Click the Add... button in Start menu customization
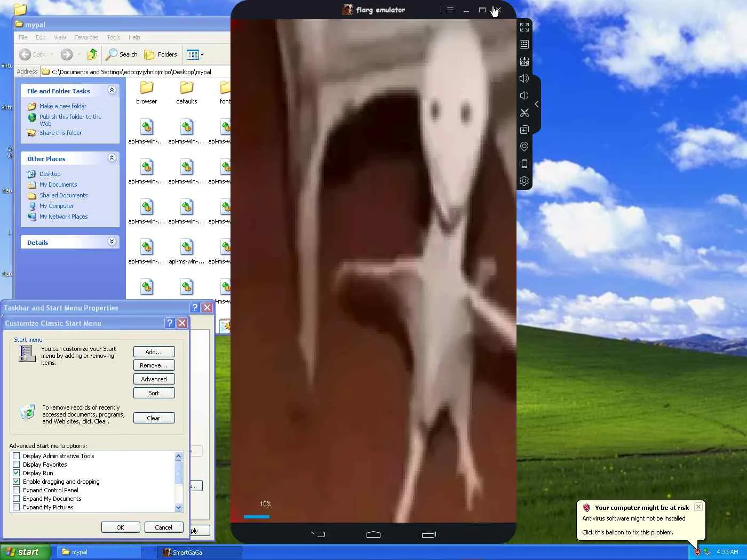 pyautogui.click(x=154, y=352)
